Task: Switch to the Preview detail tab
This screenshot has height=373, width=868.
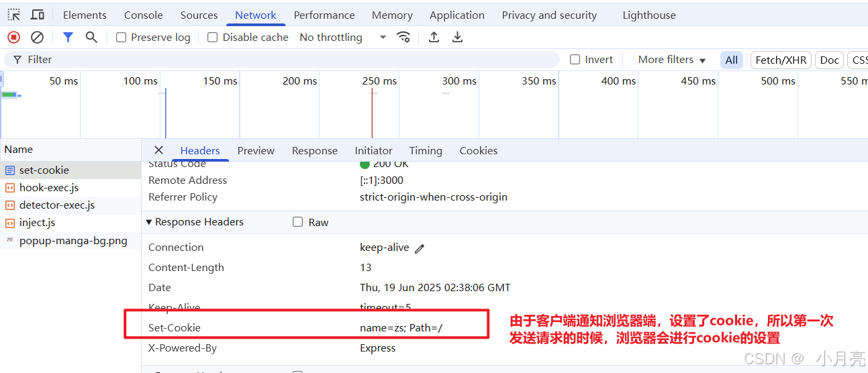Action: 256,151
